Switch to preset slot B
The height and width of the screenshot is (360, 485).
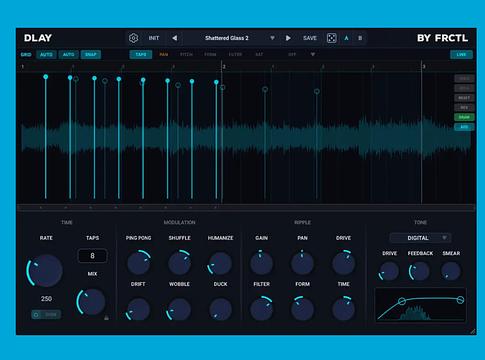point(360,38)
